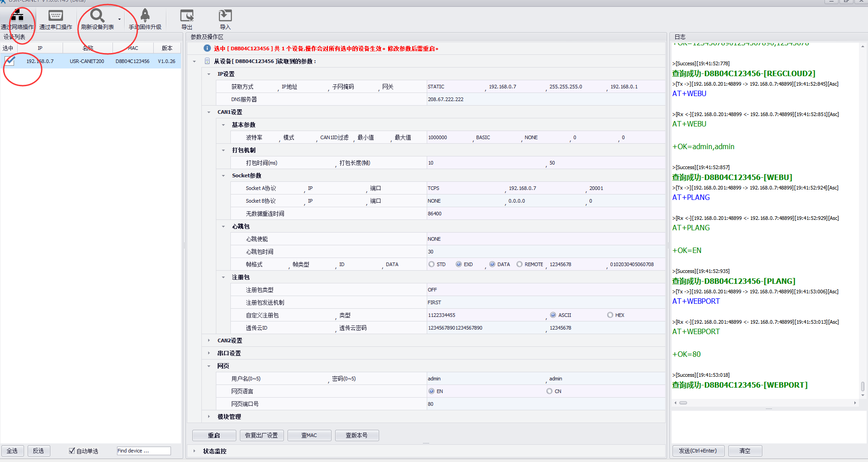Image resolution: width=868 pixels, height=462 pixels.
Task: Click the export (导出) toolbar icon
Action: coord(187,16)
